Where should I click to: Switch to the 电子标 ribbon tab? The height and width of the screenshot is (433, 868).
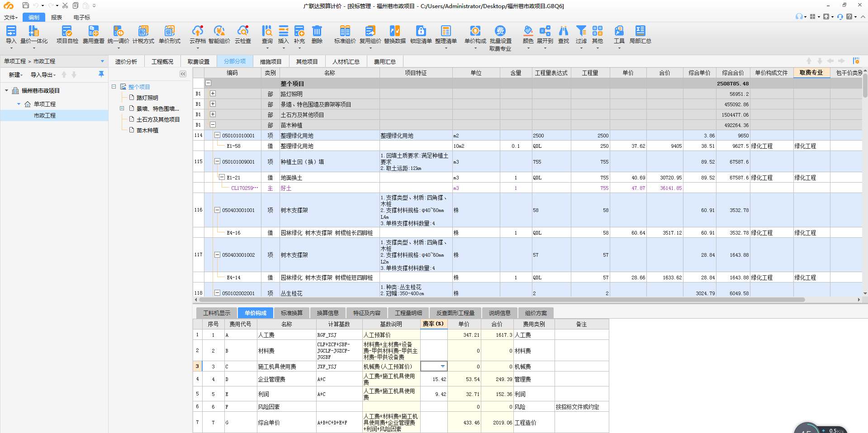tap(82, 17)
